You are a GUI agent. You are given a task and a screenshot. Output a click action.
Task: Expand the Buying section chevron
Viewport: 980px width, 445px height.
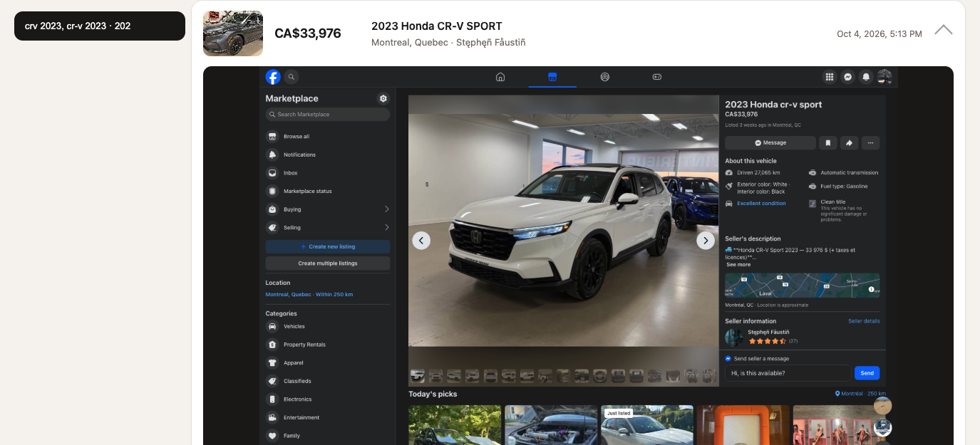point(386,209)
